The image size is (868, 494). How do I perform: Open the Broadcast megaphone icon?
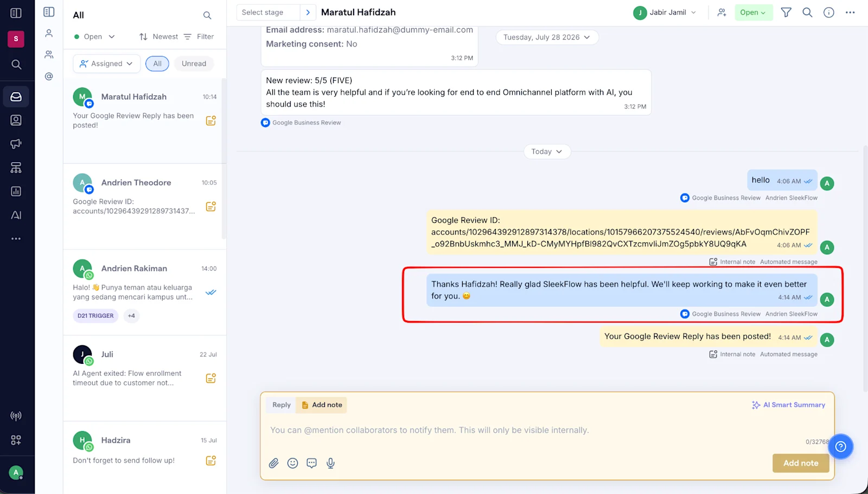click(16, 144)
